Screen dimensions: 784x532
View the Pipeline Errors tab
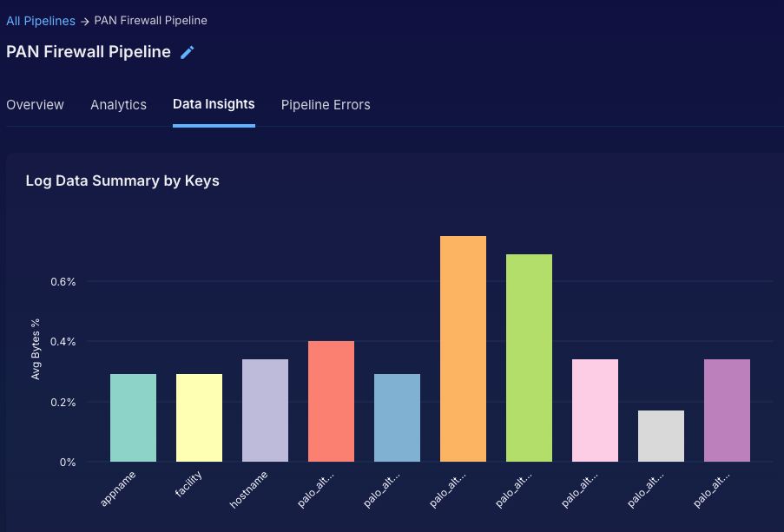326,105
